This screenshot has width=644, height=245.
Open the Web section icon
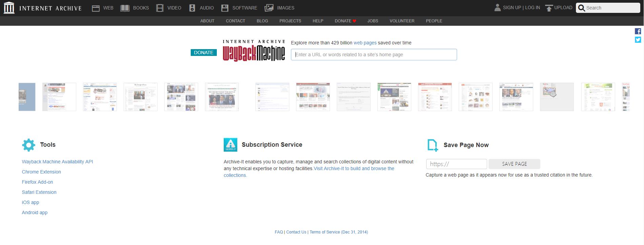[x=96, y=8]
